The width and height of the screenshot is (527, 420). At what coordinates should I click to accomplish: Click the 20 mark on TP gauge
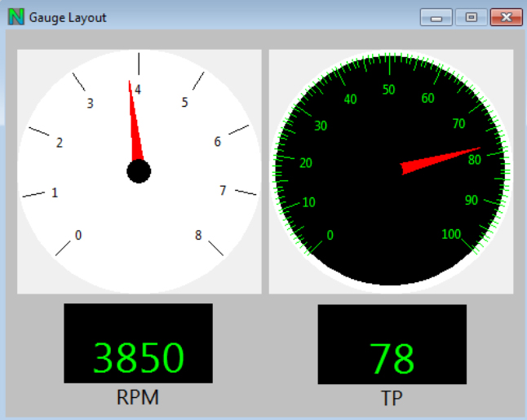pyautogui.click(x=306, y=163)
